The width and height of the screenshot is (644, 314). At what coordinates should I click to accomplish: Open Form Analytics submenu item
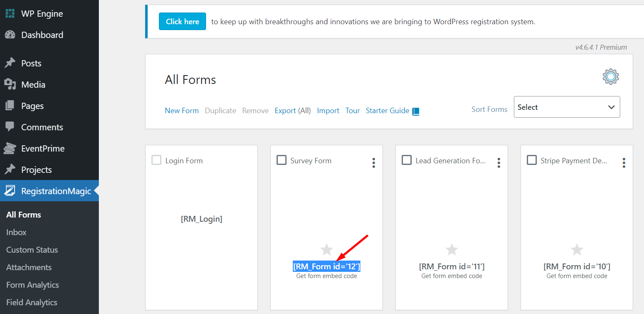click(33, 285)
